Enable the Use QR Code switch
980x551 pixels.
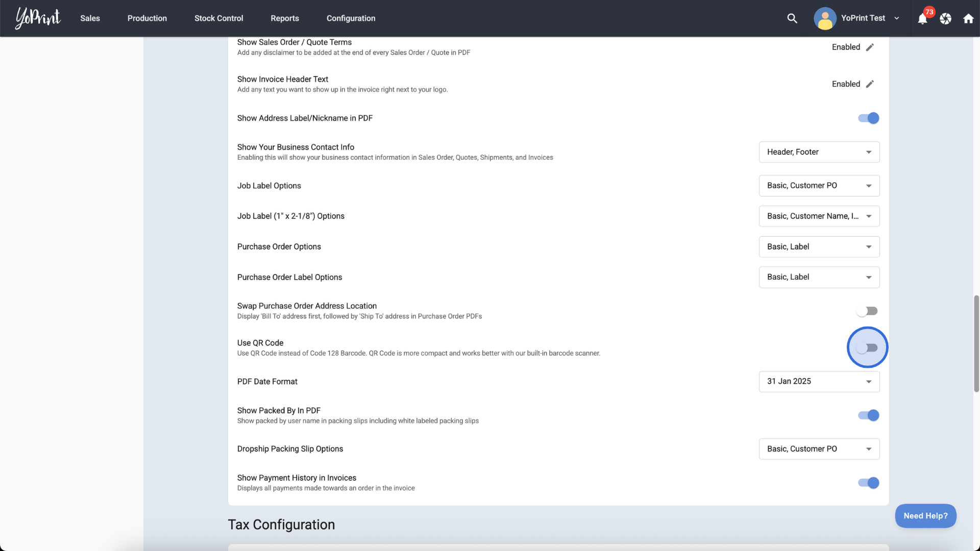coord(867,347)
